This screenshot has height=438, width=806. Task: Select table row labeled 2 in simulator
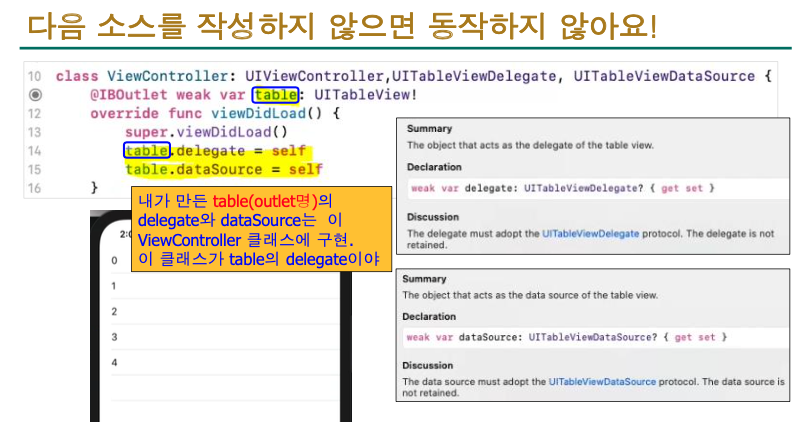pos(225,312)
